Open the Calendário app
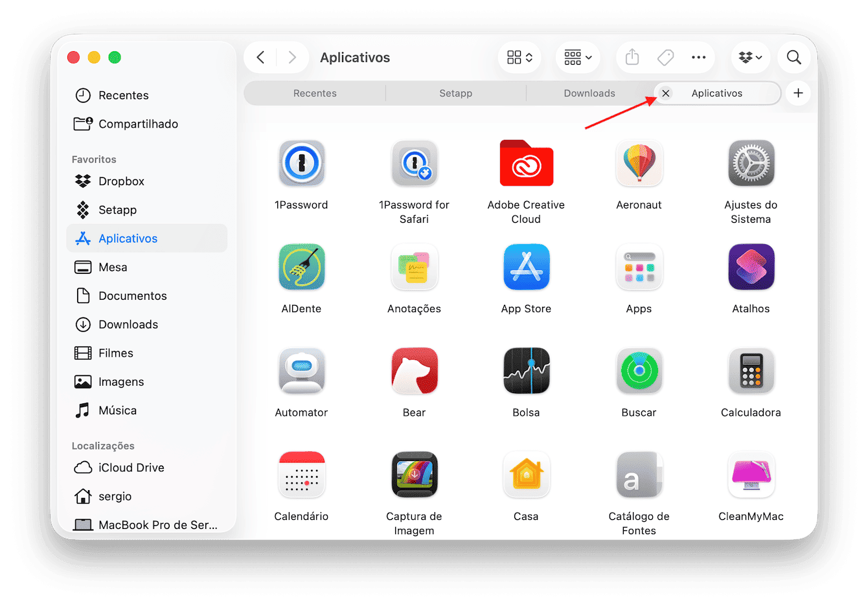Image resolution: width=868 pixels, height=606 pixels. 301,475
